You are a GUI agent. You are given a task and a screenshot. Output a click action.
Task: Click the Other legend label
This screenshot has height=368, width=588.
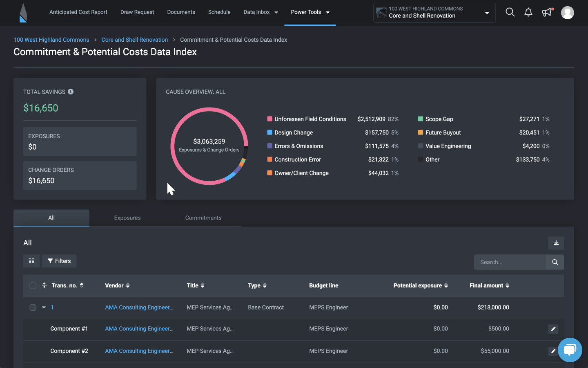coord(432,159)
